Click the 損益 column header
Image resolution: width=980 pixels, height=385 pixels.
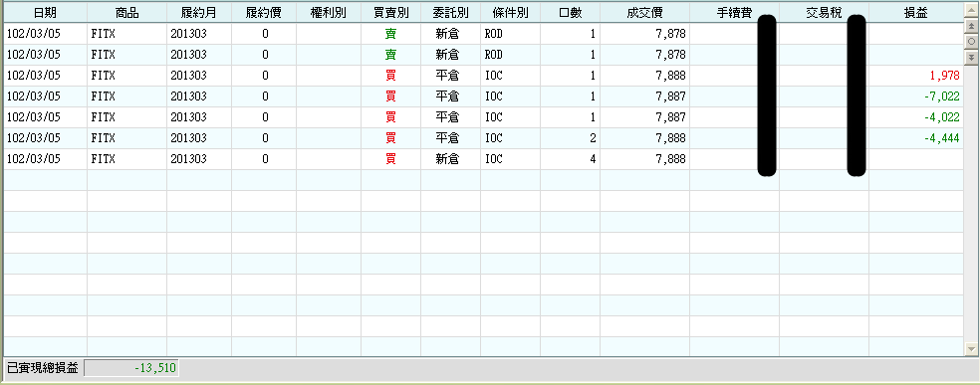(x=916, y=12)
